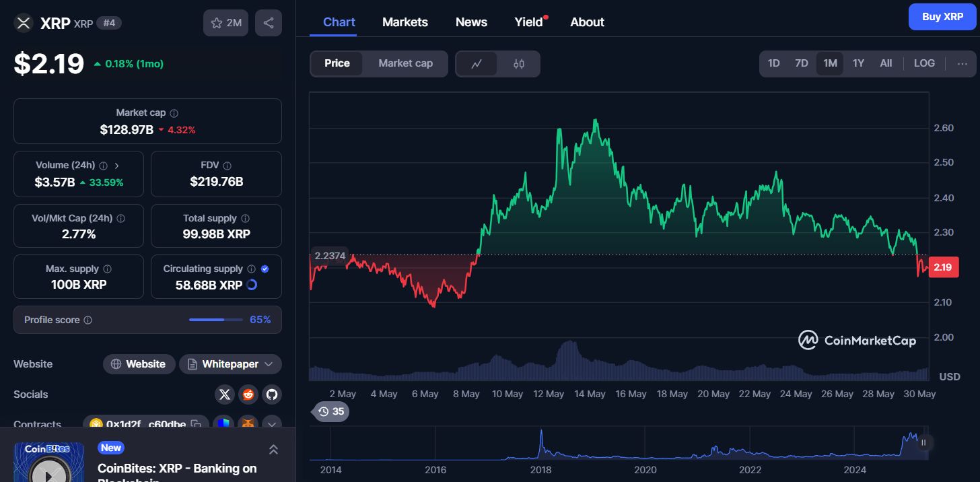Switch chart to candlestick view
Screen dimensions: 980x482
pyautogui.click(x=518, y=64)
